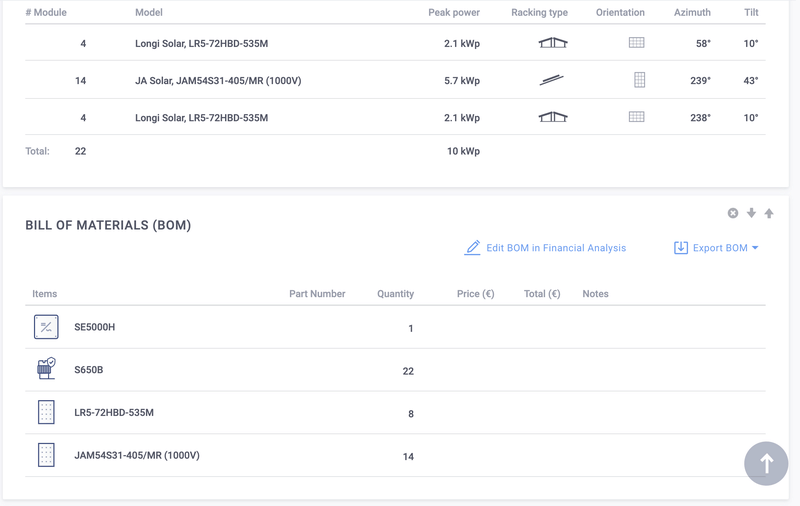Click Edit BOM in Financial Analysis
Viewport: 800px width, 506px height.
(556, 248)
